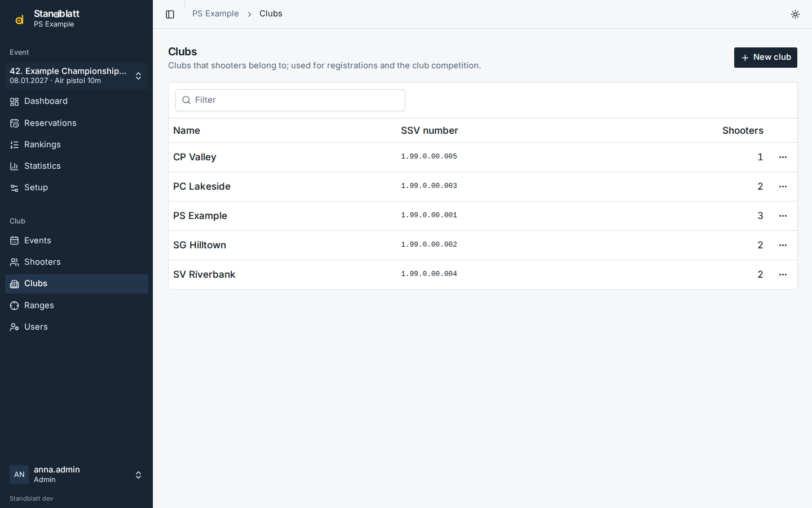Click SSV number 1.99.0.00.002
This screenshot has height=508, width=812.
429,244
